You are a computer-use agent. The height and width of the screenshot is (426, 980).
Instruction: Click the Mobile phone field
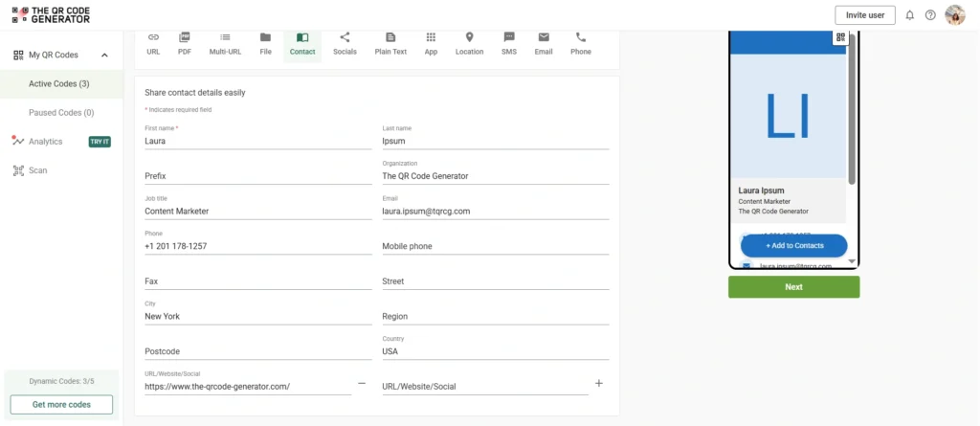[496, 246]
